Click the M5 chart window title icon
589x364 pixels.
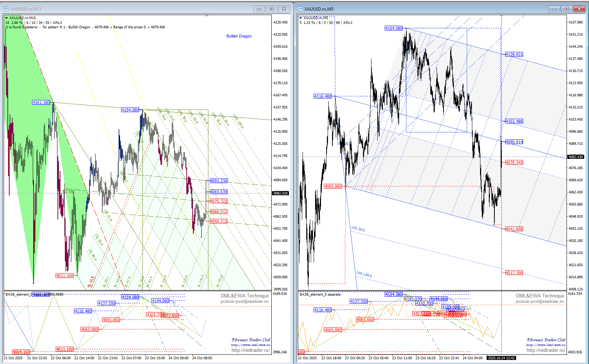tap(300, 9)
